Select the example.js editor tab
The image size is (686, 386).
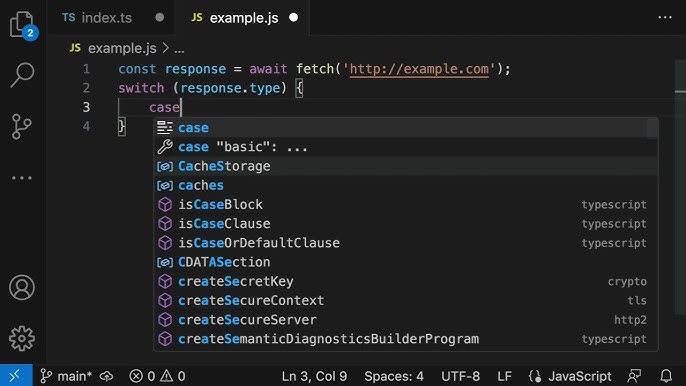point(244,18)
